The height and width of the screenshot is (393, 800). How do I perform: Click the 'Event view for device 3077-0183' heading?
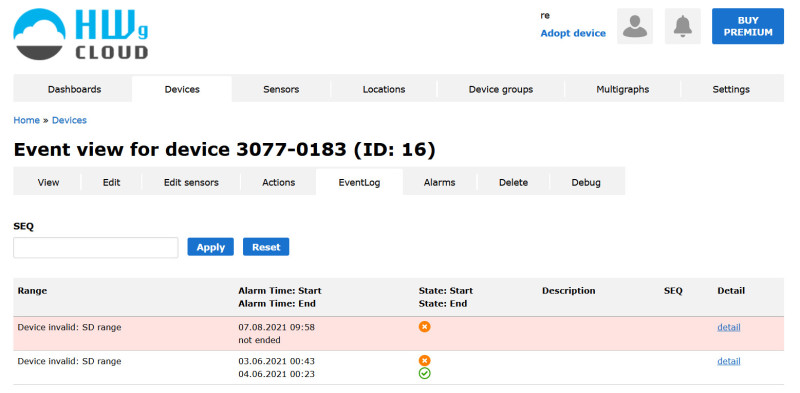(224, 150)
